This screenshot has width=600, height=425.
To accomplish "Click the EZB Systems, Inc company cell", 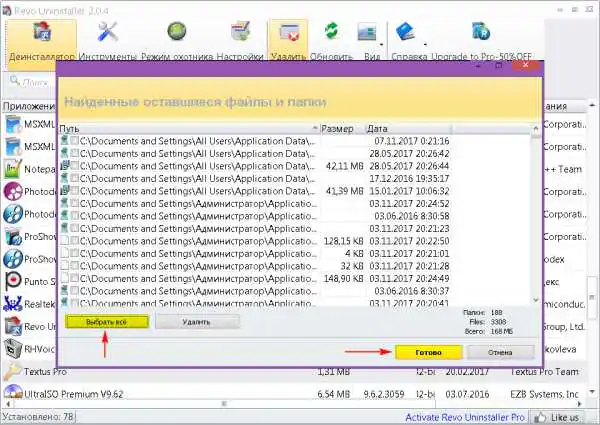I will (544, 394).
